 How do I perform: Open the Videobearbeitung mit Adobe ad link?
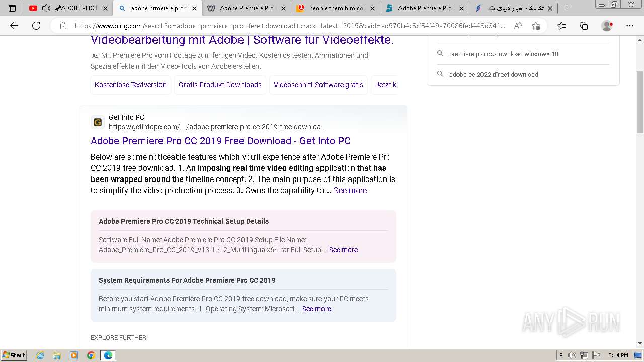(242, 40)
